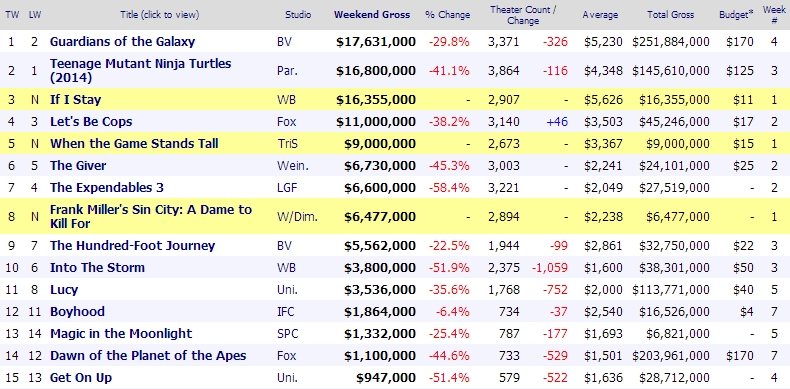Image resolution: width=790 pixels, height=389 pixels.
Task: Click the % Change column header
Action: (447, 15)
